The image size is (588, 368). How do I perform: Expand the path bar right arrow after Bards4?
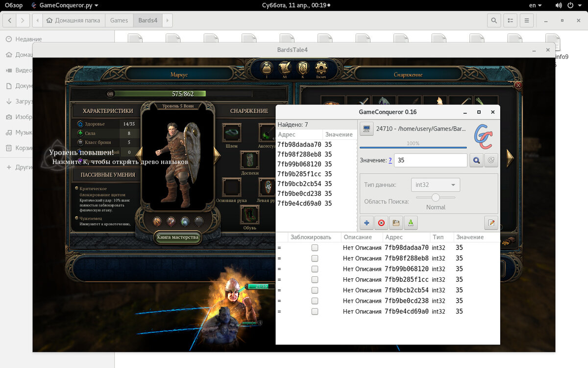(x=168, y=21)
